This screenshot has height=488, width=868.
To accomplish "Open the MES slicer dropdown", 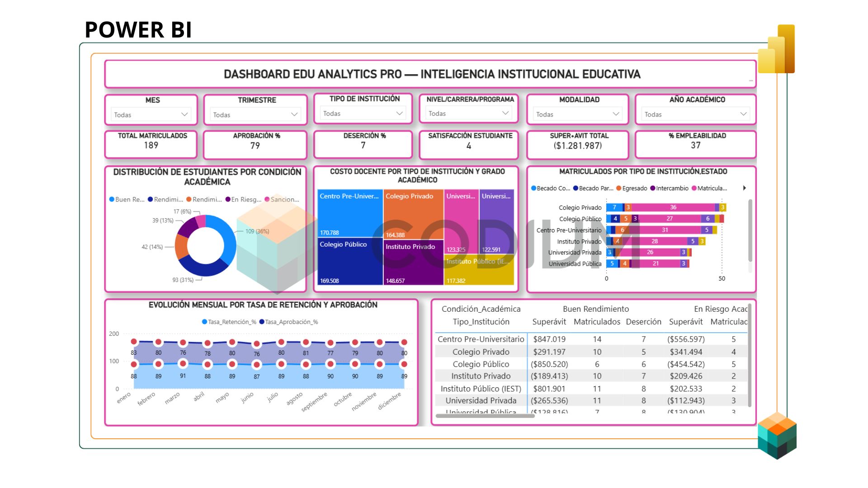I will coord(151,115).
